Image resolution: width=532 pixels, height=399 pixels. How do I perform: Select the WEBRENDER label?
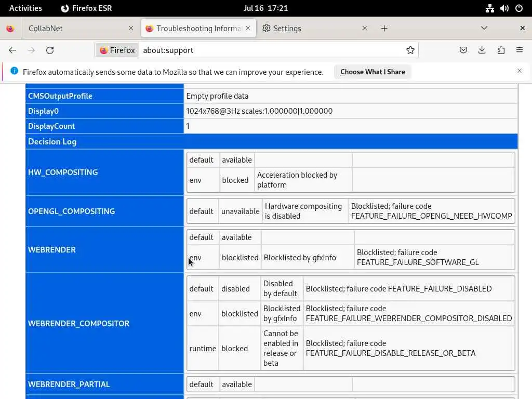coord(51,250)
